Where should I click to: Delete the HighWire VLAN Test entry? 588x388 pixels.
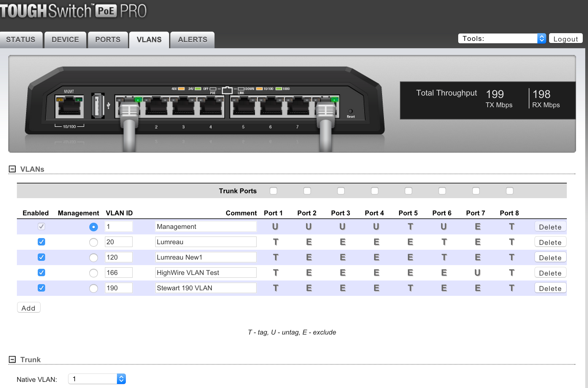click(550, 272)
